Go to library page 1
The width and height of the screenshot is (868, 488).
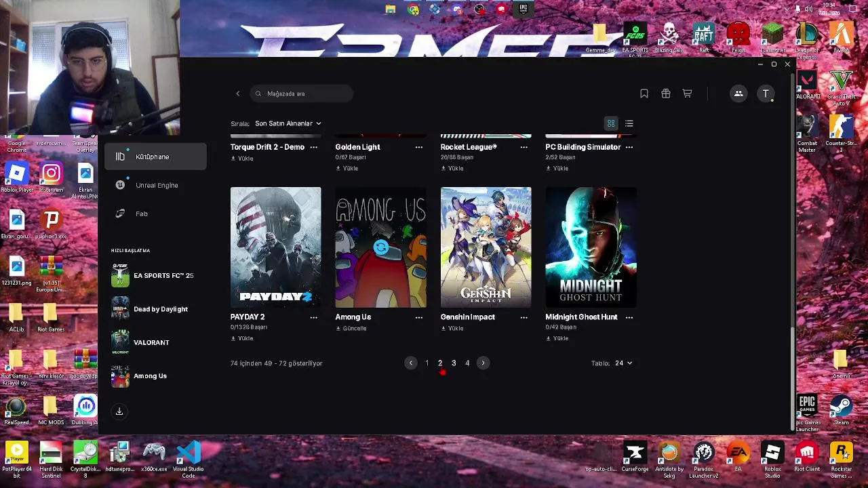(x=427, y=363)
